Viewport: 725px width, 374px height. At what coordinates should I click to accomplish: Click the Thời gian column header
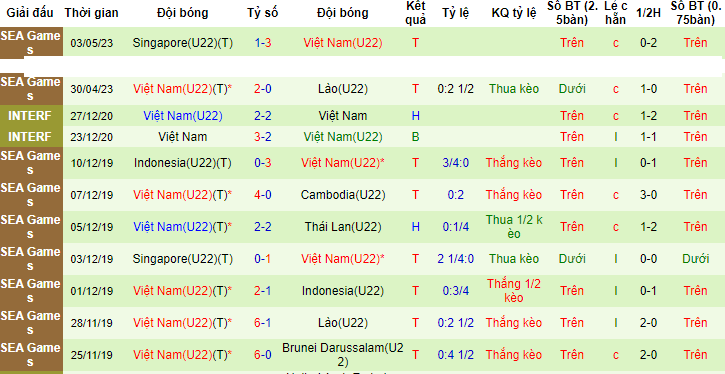91,13
